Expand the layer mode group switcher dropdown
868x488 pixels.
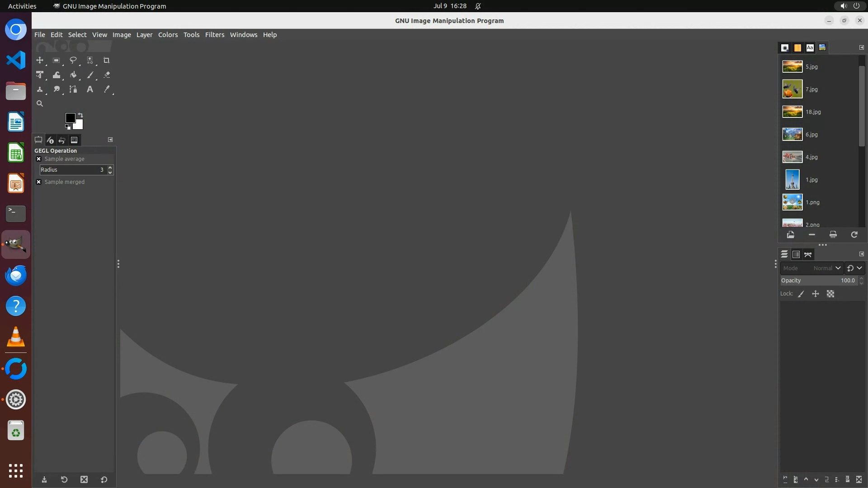[854, 268]
